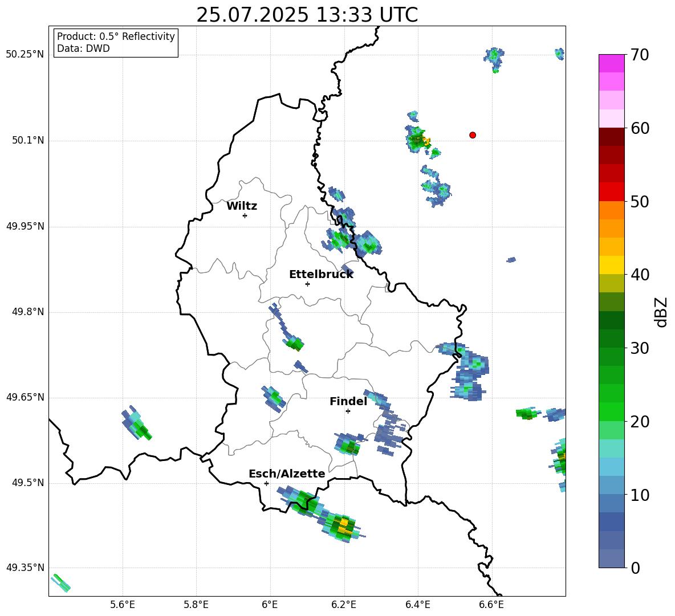Click the 'Data: DWD' text
The height and width of the screenshot is (616, 675).
(83, 48)
